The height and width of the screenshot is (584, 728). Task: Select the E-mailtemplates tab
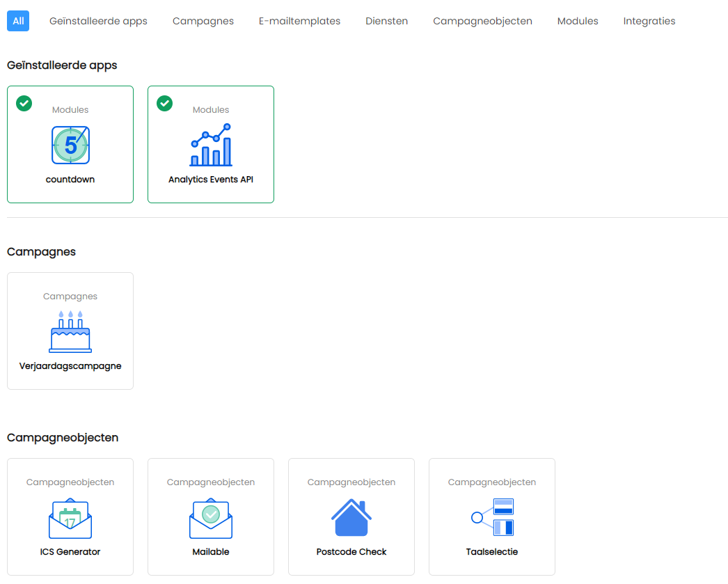(x=299, y=21)
